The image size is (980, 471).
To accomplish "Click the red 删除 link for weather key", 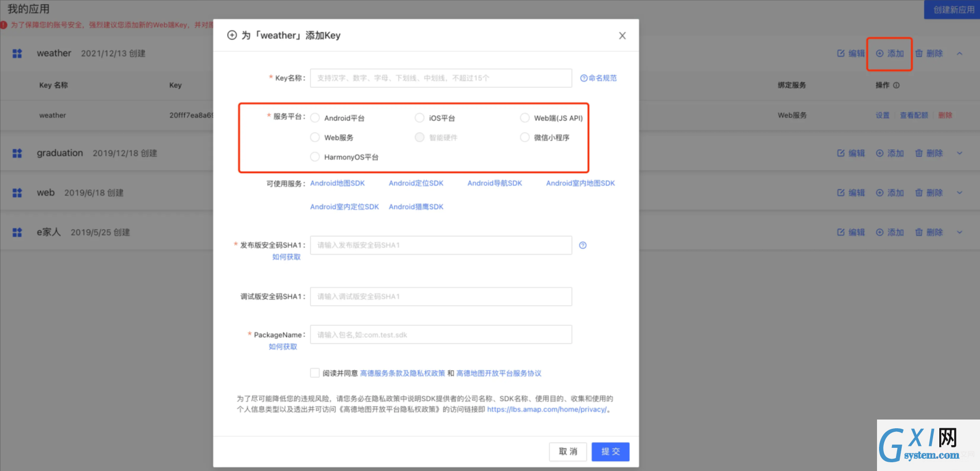I will 945,115.
